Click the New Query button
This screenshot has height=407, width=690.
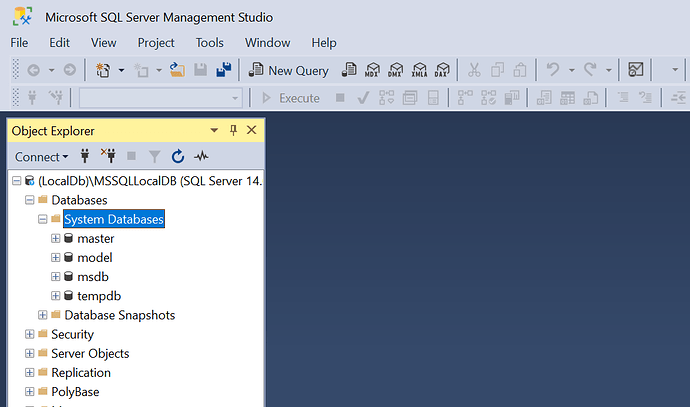pos(289,70)
